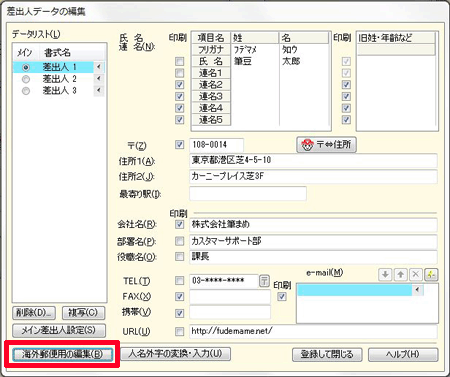This screenshot has width=450, height=377.
Task: Click postal code field showing 108-0014
Action: click(x=216, y=145)
